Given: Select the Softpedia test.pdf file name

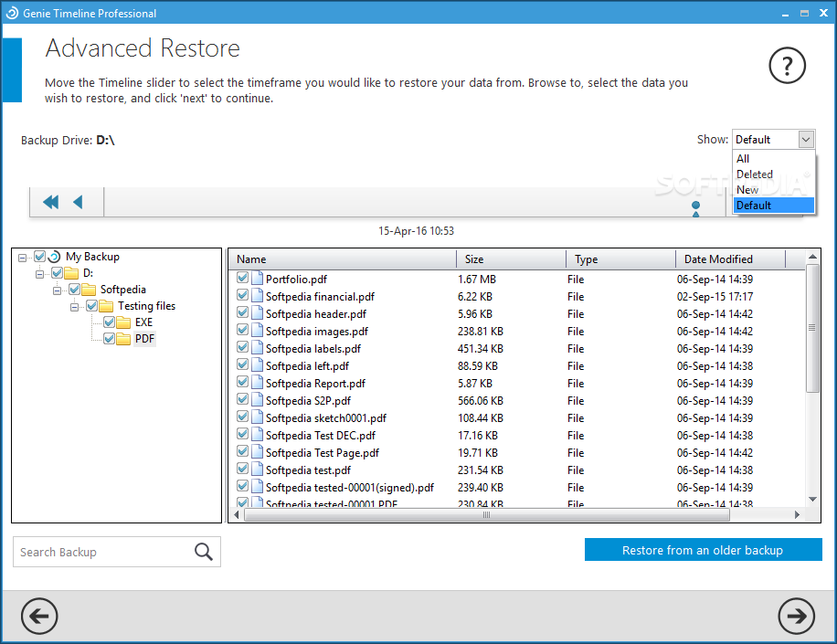Looking at the screenshot, I should tap(308, 470).
